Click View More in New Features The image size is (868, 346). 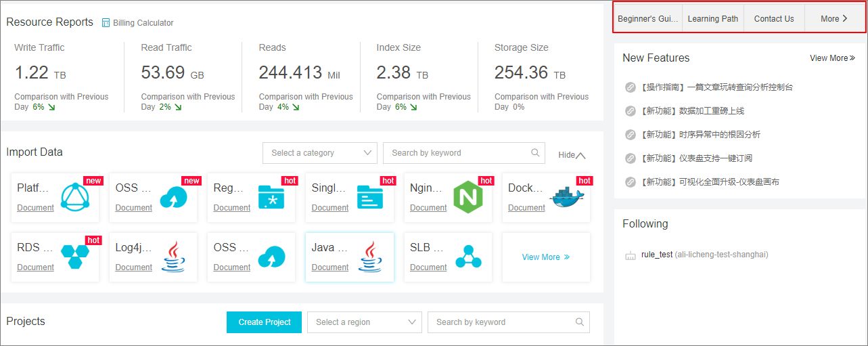coord(832,58)
